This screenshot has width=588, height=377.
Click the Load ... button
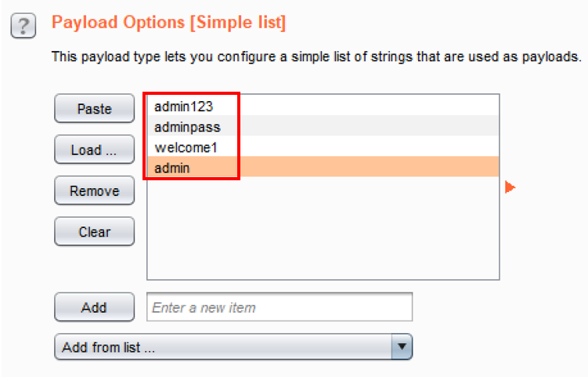(94, 150)
